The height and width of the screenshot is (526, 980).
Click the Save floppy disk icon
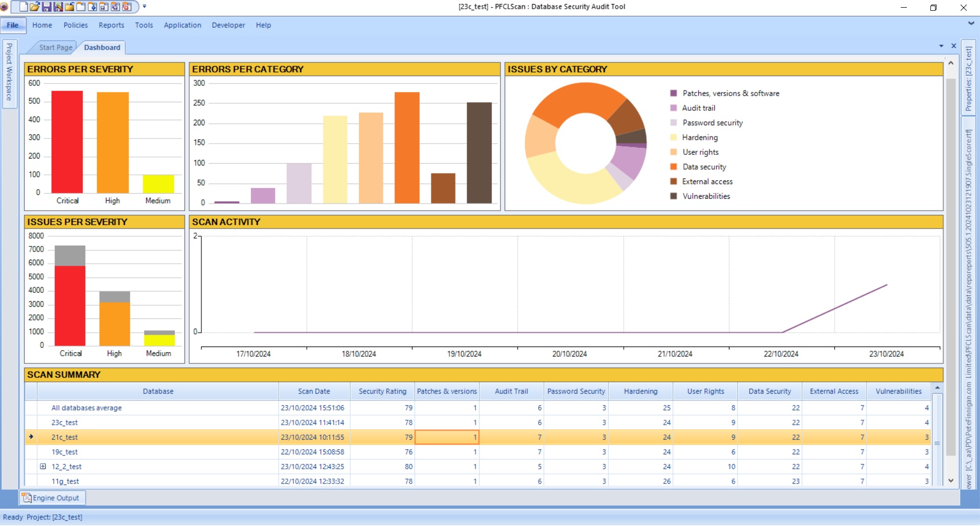tap(47, 7)
